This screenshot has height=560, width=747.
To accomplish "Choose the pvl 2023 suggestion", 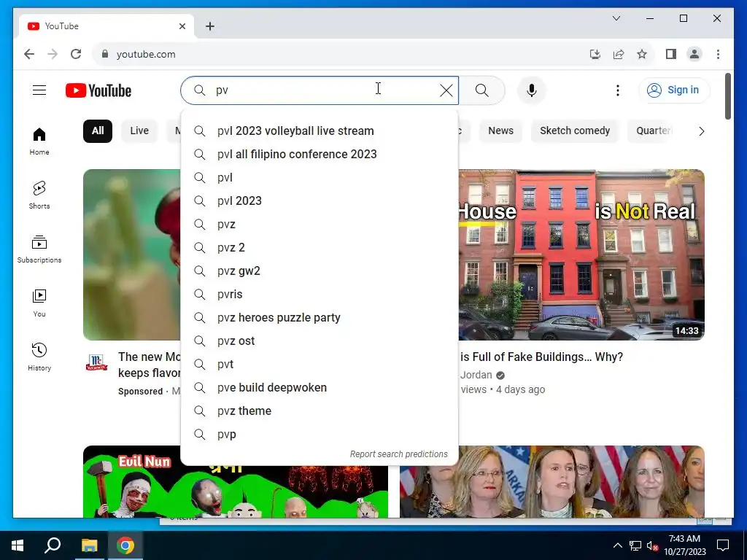I will point(320,201).
